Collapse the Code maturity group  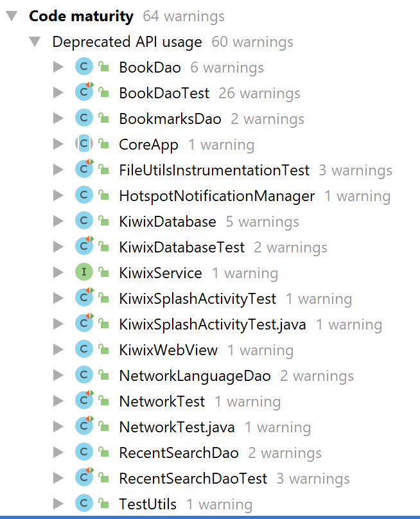[12, 16]
